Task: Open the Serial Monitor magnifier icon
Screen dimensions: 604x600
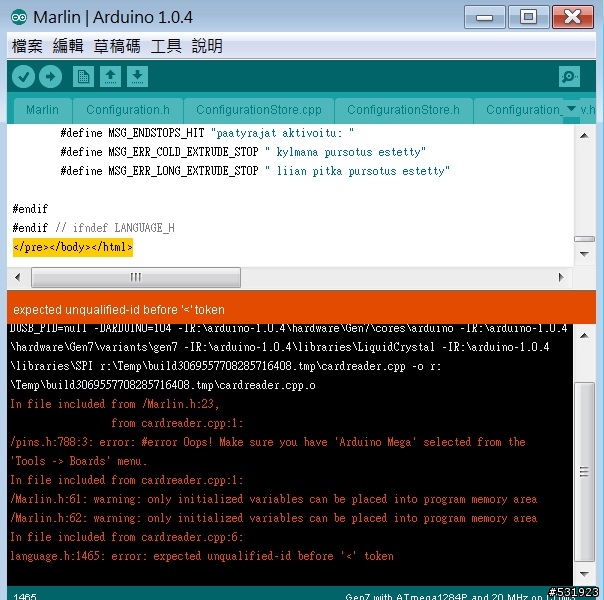Action: click(569, 76)
